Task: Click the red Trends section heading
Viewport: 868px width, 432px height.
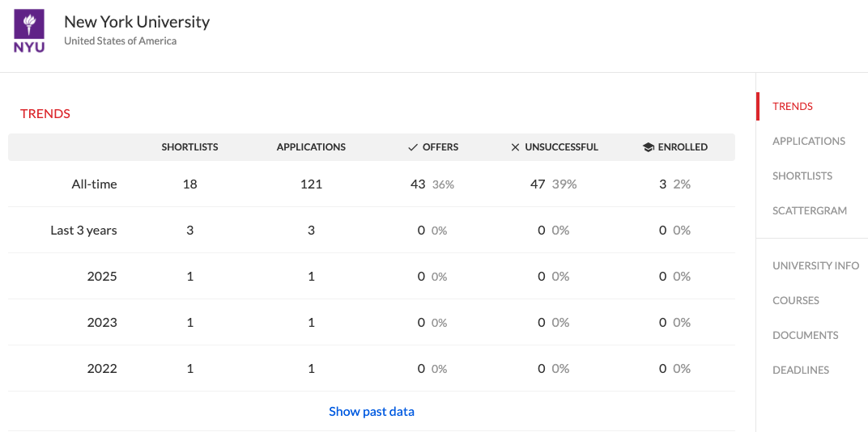Action: click(45, 114)
